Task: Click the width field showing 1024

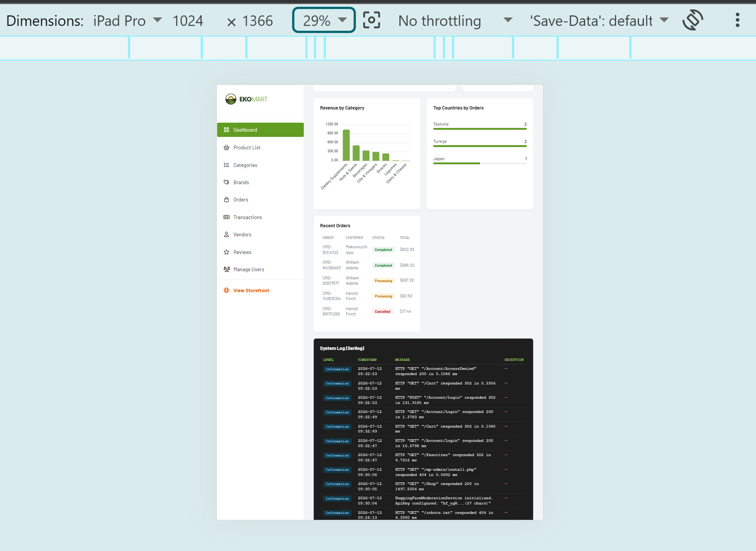Action: click(x=188, y=21)
